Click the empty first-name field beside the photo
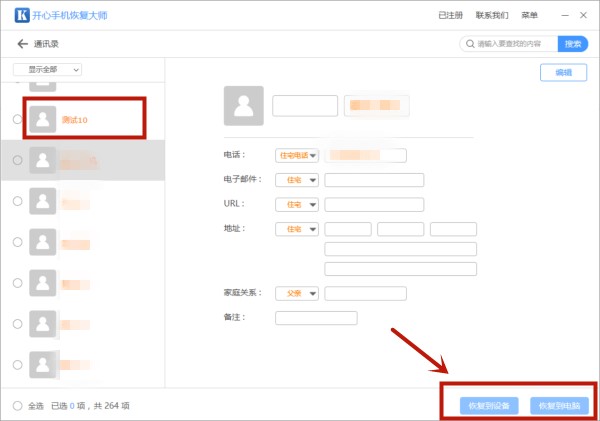The image size is (600, 421). coord(305,106)
